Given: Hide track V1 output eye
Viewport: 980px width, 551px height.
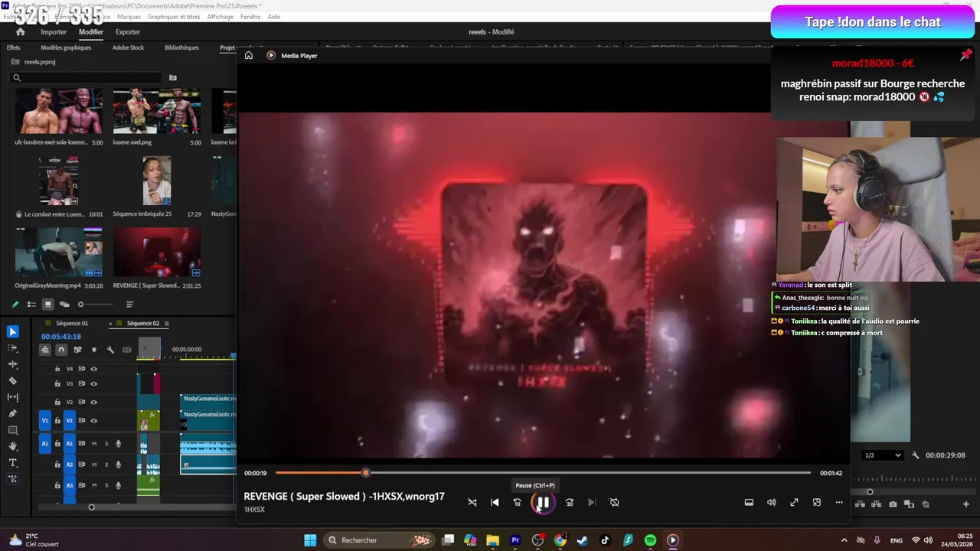Looking at the screenshot, I should [x=94, y=420].
